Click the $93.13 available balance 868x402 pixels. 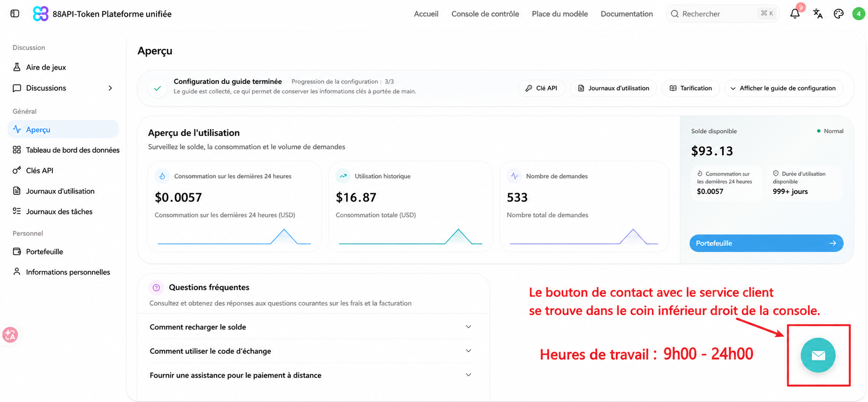[712, 151]
